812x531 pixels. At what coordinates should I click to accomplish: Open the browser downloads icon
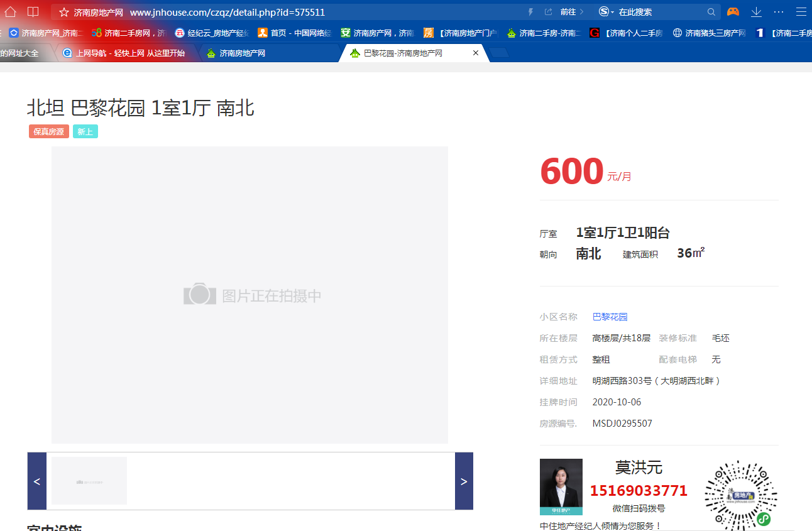756,12
